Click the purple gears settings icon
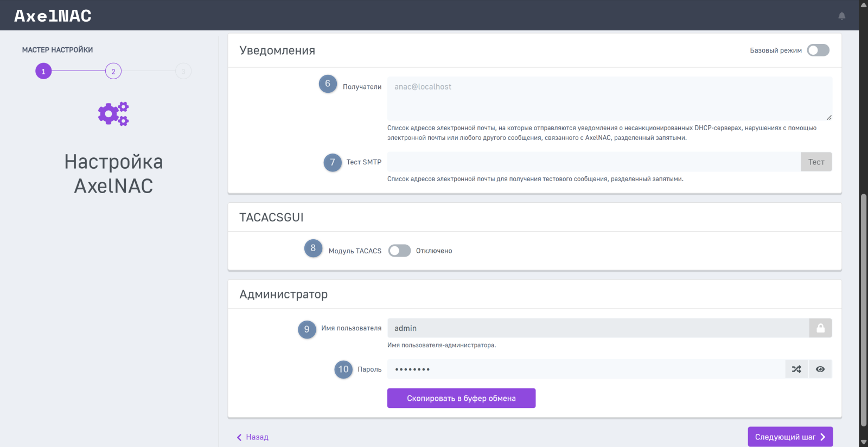This screenshot has width=868, height=447. tap(113, 114)
